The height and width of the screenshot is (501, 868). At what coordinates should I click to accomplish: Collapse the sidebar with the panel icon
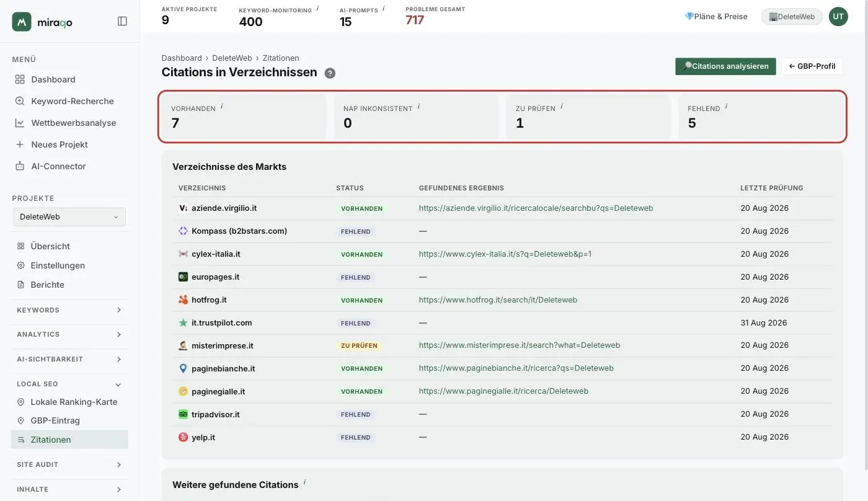122,21
